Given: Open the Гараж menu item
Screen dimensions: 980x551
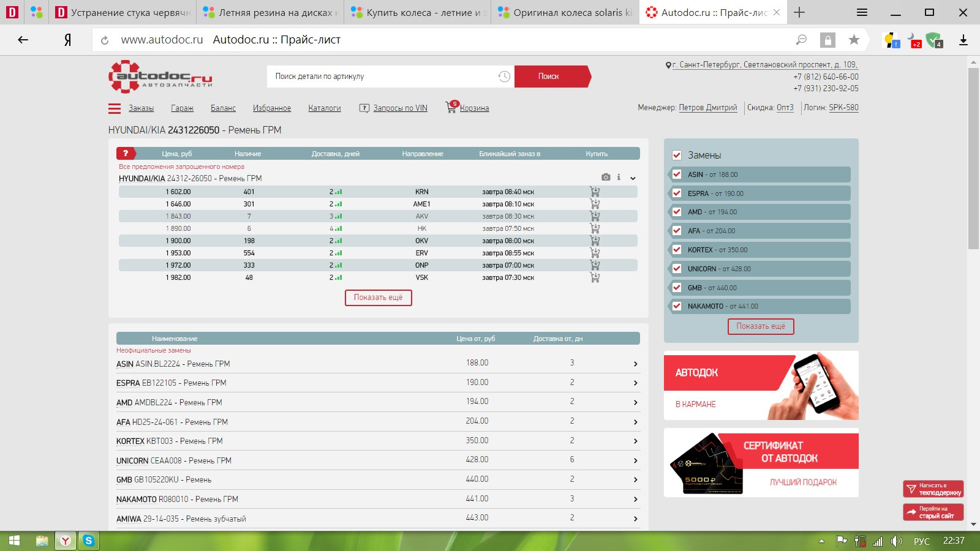Looking at the screenshot, I should (182, 108).
